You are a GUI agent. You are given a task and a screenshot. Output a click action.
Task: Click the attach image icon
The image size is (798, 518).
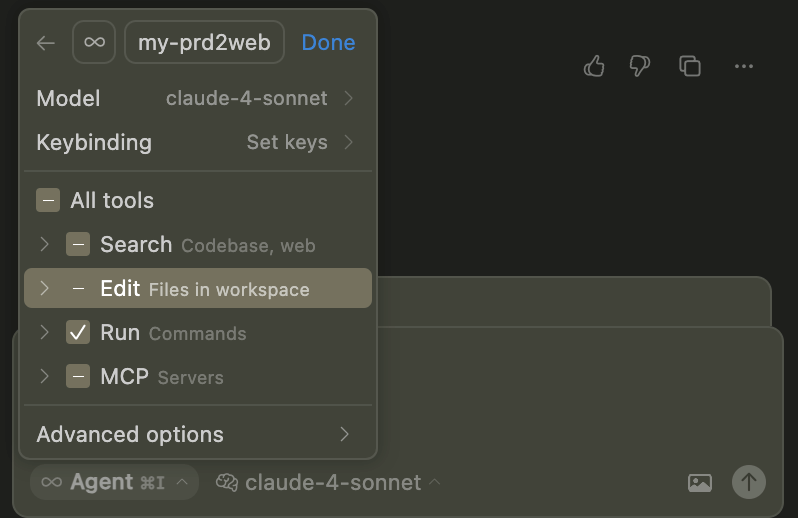(700, 483)
